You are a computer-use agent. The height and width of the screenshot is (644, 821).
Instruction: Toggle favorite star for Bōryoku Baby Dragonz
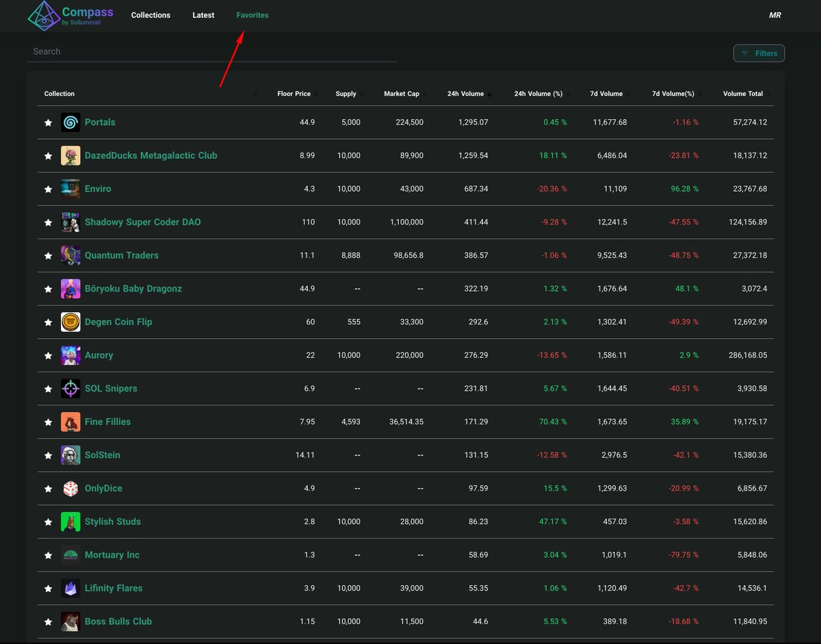(48, 289)
